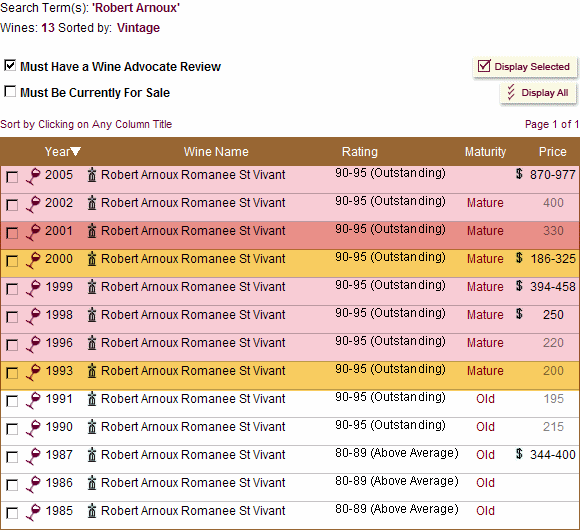Open 1999 Robert Arnoux Romanee St Vivant
This screenshot has width=580, height=530.
tap(193, 287)
